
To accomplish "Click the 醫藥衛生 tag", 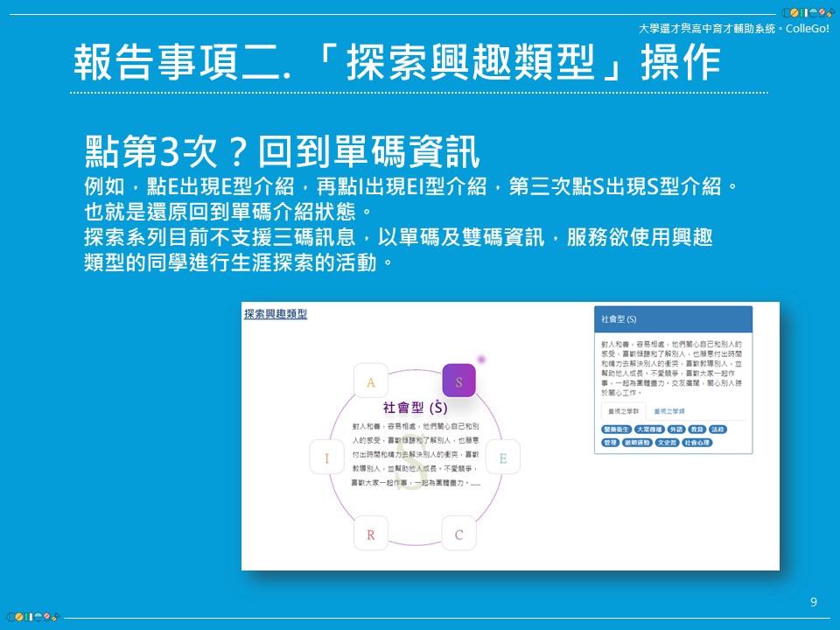I will click(616, 430).
